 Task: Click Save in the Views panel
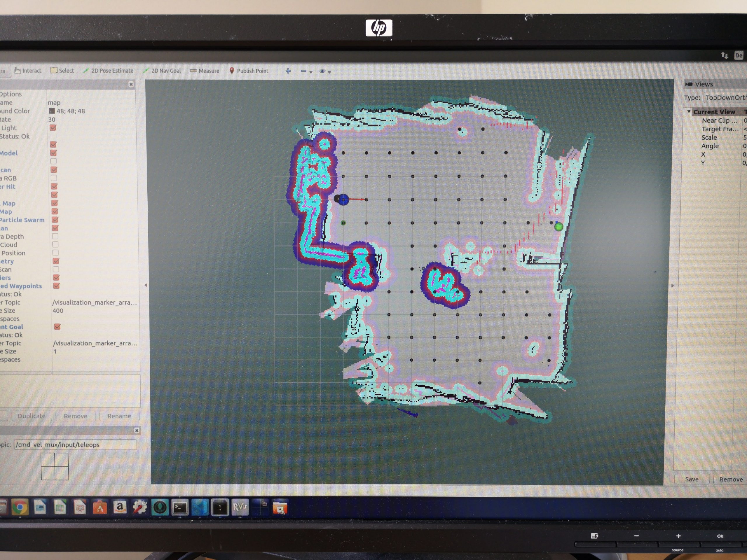(x=692, y=479)
